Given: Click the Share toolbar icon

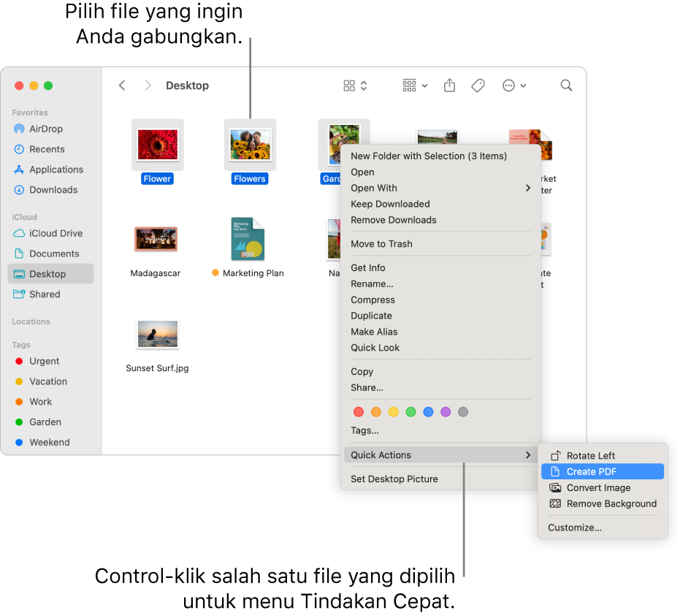Looking at the screenshot, I should point(450,85).
